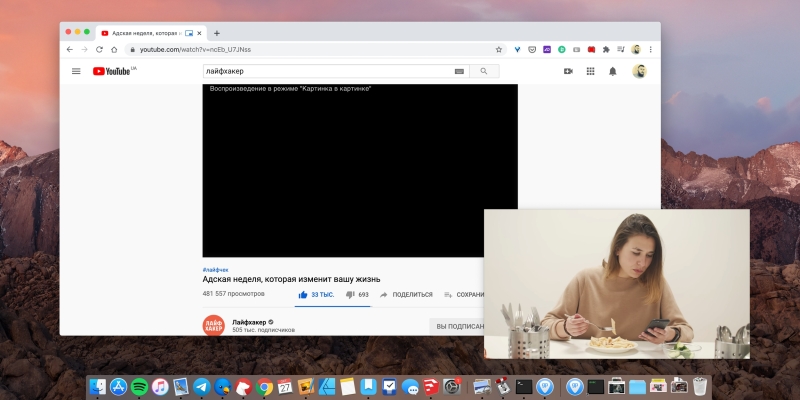Click the forward navigation arrow

click(x=85, y=49)
